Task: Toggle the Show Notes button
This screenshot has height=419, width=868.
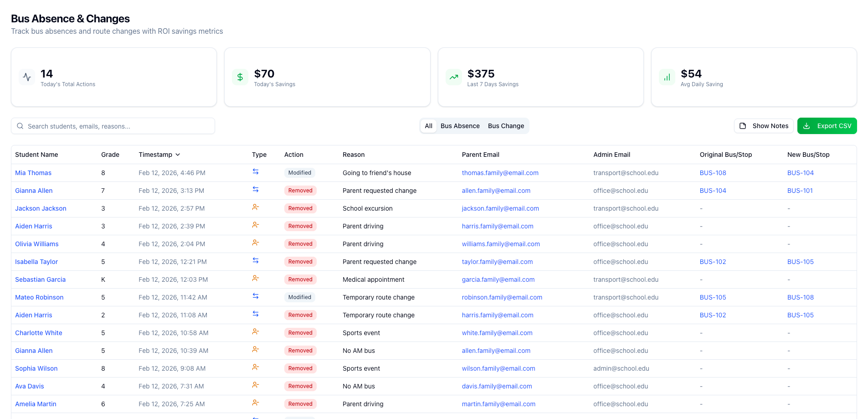Action: pos(764,126)
